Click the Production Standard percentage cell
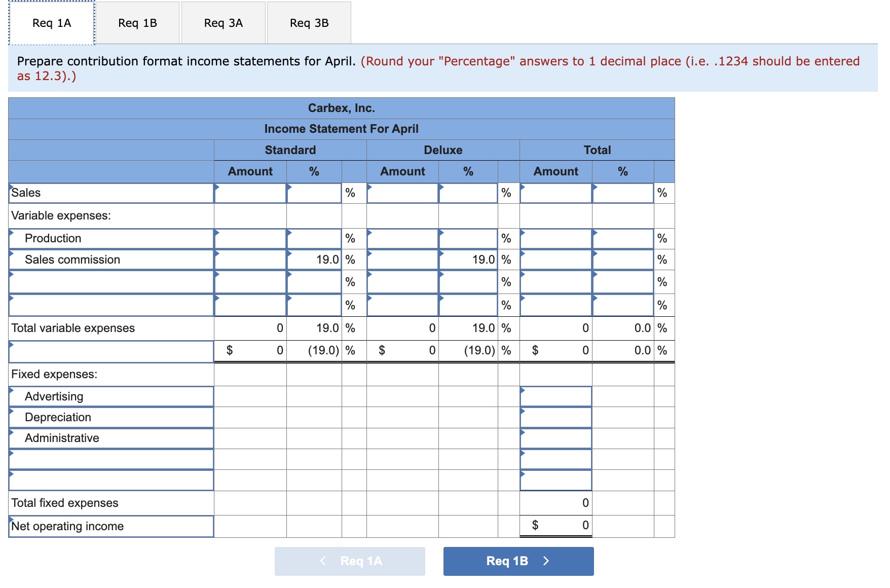Image resolution: width=890 pixels, height=588 pixels. (314, 238)
